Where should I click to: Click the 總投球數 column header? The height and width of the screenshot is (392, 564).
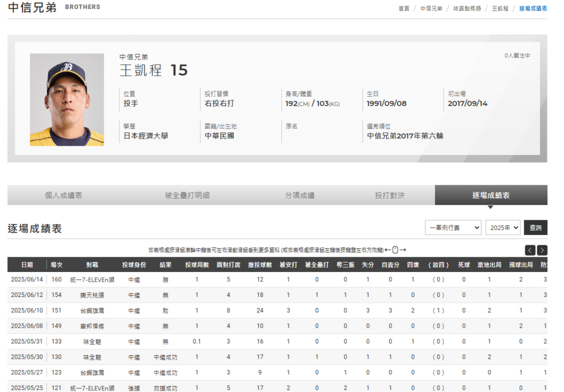pyautogui.click(x=260, y=265)
